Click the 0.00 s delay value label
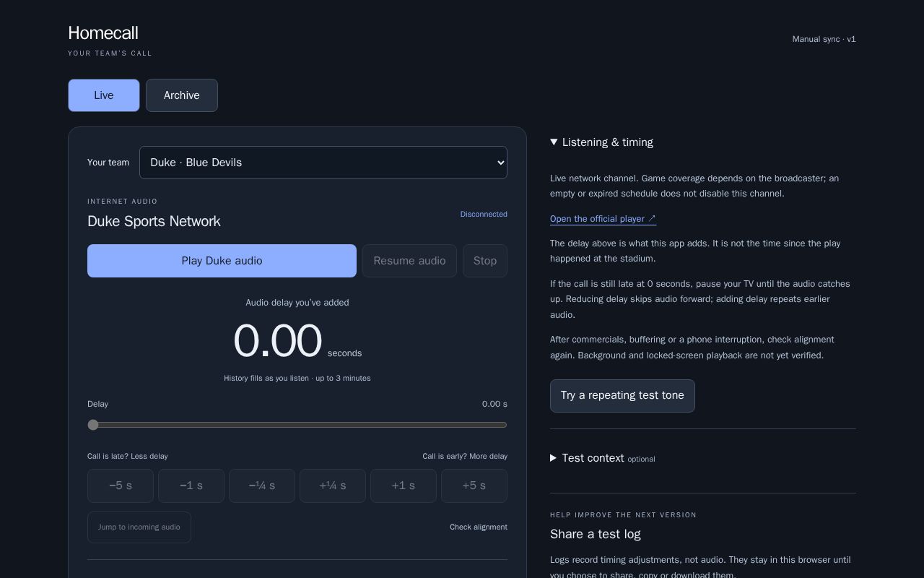Viewport: 924px width, 578px height. pos(494,405)
